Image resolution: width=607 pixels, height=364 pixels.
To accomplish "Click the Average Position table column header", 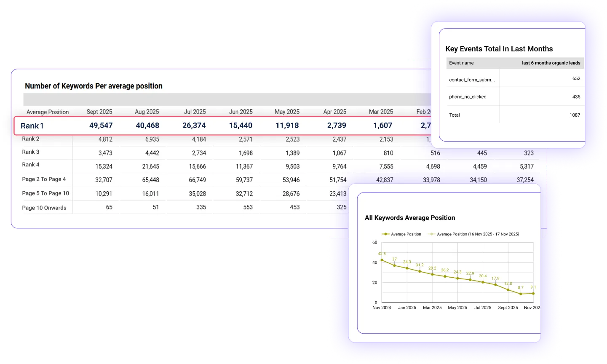I will point(48,112).
